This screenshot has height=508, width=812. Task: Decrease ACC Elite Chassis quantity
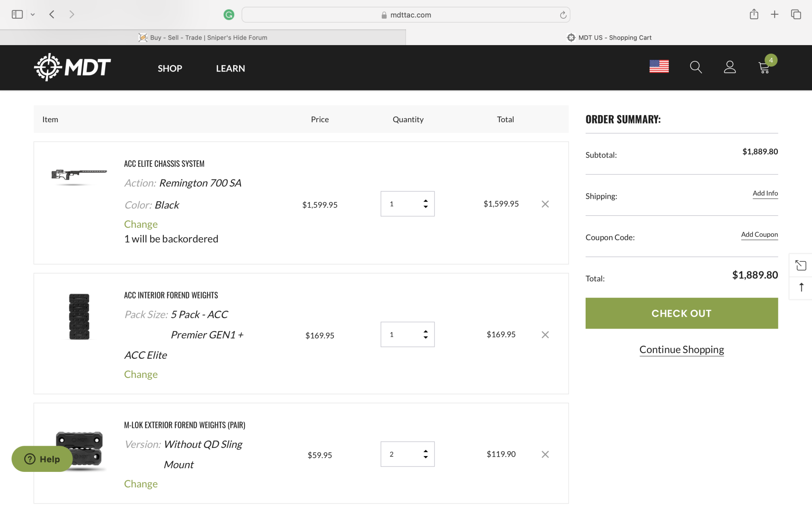[425, 207]
